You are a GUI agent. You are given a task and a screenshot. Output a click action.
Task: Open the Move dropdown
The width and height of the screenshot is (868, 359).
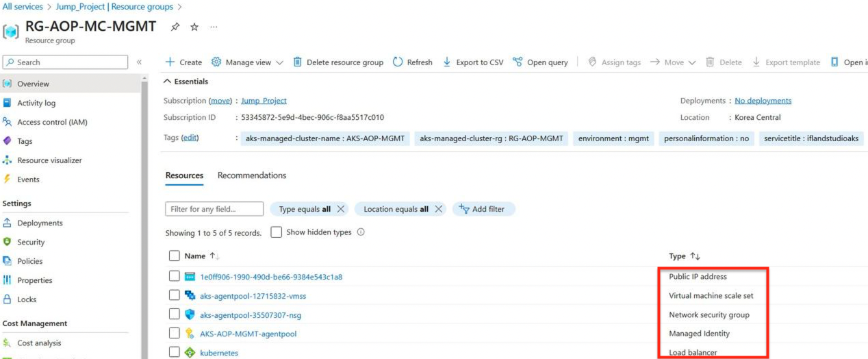pyautogui.click(x=673, y=62)
